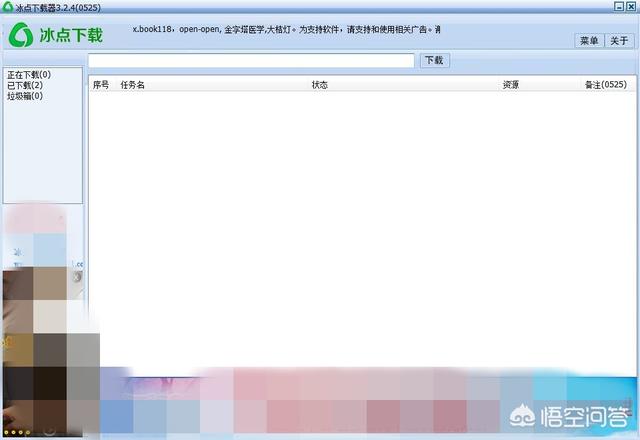Minimize the 冰点下载器 window
640x440 pixels.
coord(619,6)
